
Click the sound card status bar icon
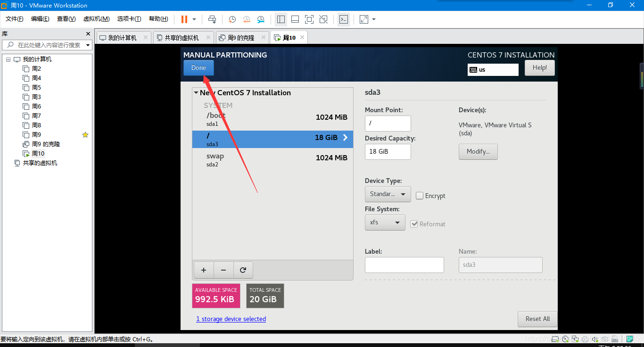coord(594,339)
